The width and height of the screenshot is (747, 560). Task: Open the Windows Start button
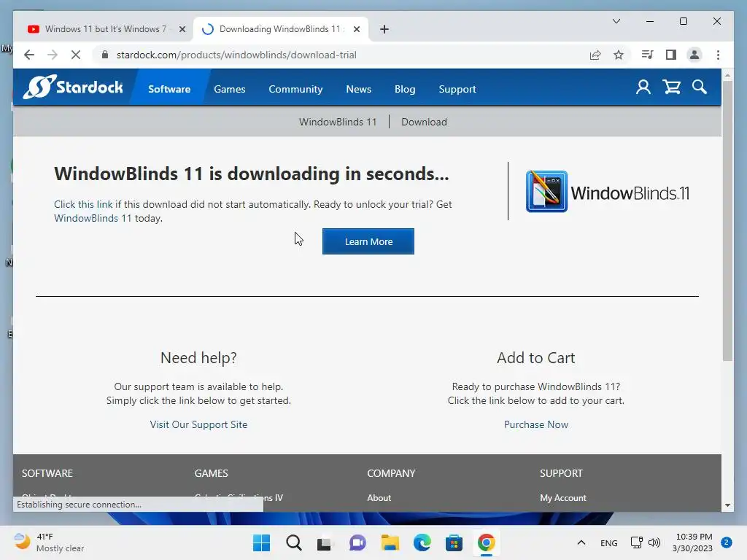pyautogui.click(x=261, y=542)
